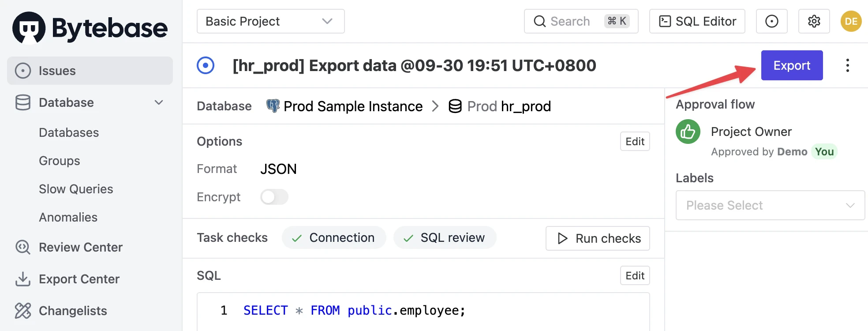This screenshot has height=331, width=868.
Task: Select Databases from the sidebar
Action: point(69,132)
